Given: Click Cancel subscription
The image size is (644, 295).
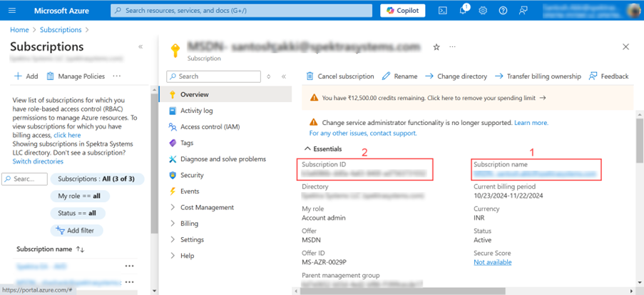Looking at the screenshot, I should tap(340, 76).
